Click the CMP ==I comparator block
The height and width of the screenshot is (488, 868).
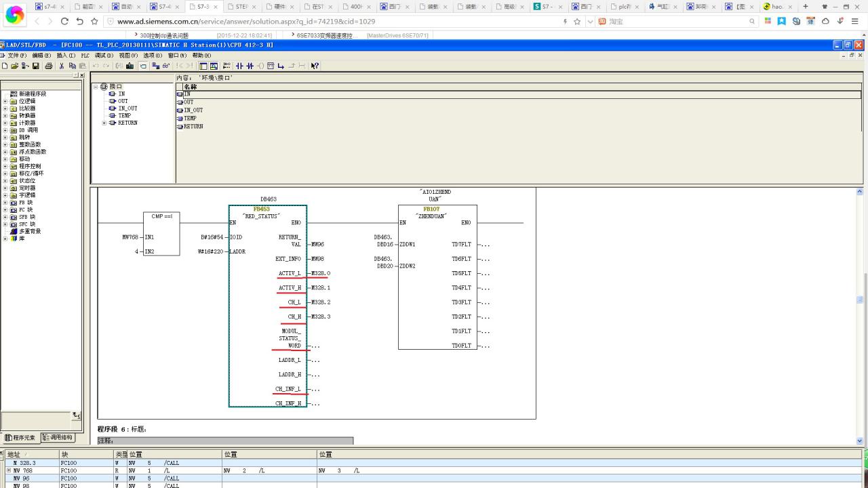[161, 233]
